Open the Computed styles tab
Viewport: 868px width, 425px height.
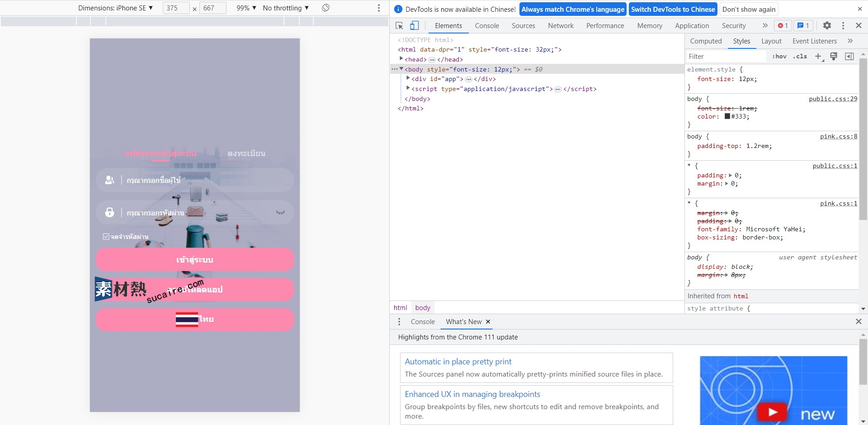tap(706, 41)
